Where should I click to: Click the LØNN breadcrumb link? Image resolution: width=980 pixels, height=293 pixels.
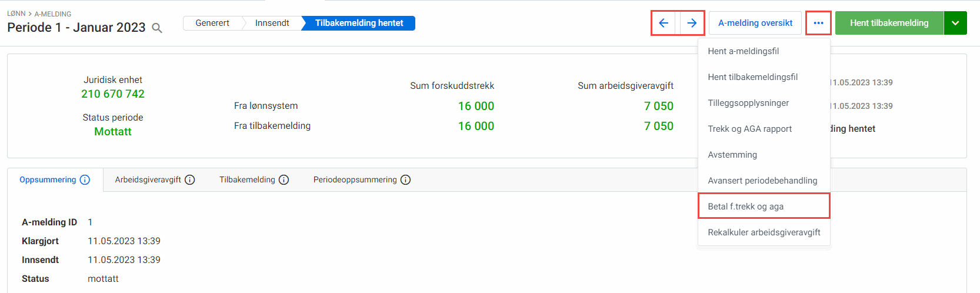16,14
